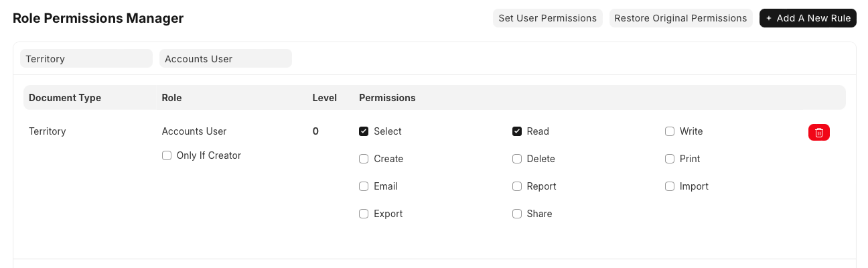
Task: Enable the Create permission
Action: point(364,159)
